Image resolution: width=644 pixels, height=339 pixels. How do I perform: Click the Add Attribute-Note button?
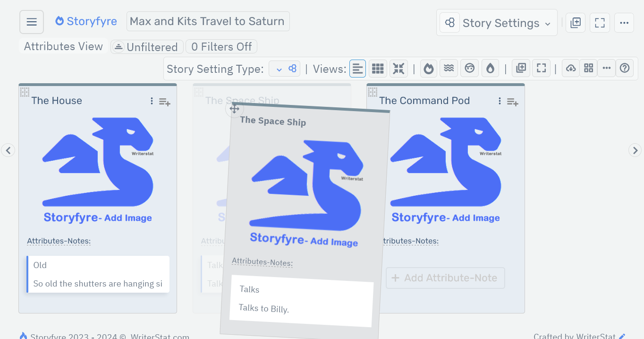click(445, 278)
